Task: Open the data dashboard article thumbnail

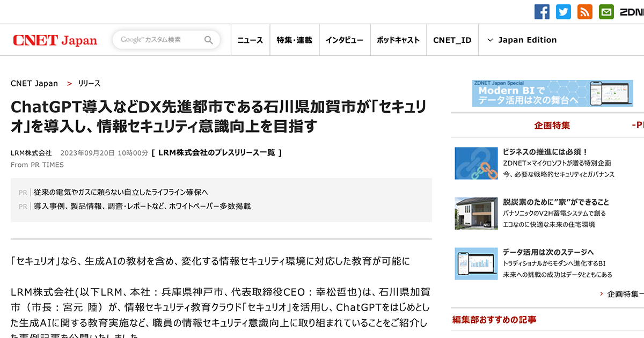Action: 476,264
